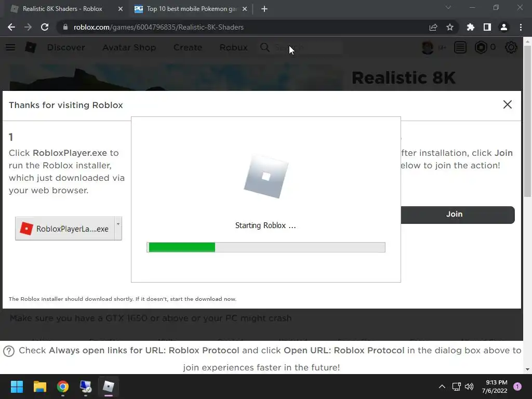
Task: Open the Discover page
Action: pyautogui.click(x=66, y=47)
